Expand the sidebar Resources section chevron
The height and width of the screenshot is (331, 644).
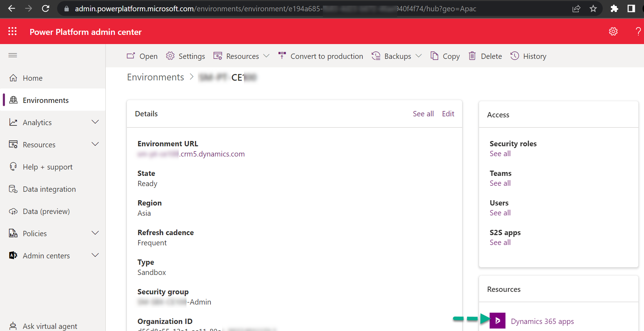[x=95, y=145]
